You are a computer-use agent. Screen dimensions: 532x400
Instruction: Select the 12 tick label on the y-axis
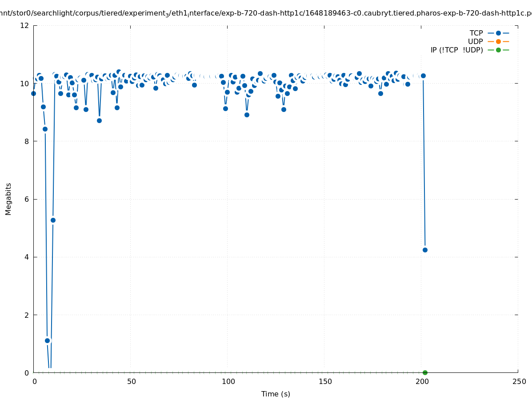coord(25,25)
